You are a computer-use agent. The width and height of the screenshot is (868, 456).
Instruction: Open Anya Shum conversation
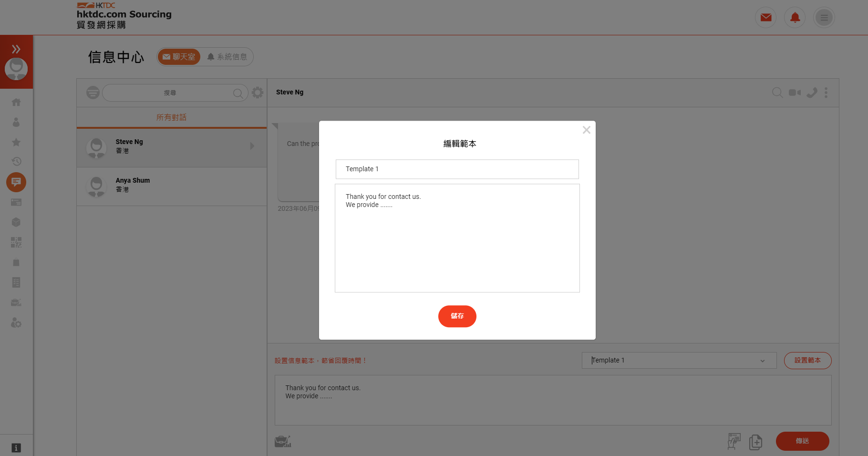pyautogui.click(x=172, y=187)
